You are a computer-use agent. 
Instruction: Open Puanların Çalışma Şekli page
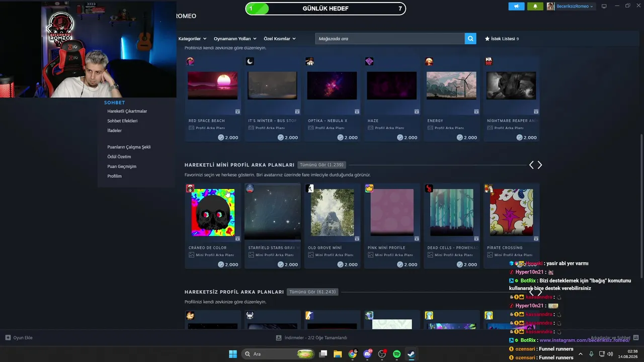point(129,147)
